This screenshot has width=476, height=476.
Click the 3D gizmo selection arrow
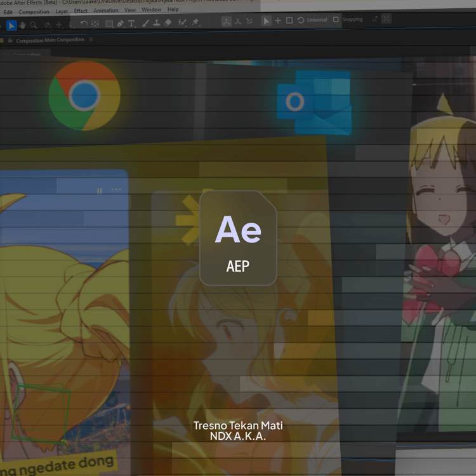[266, 21]
